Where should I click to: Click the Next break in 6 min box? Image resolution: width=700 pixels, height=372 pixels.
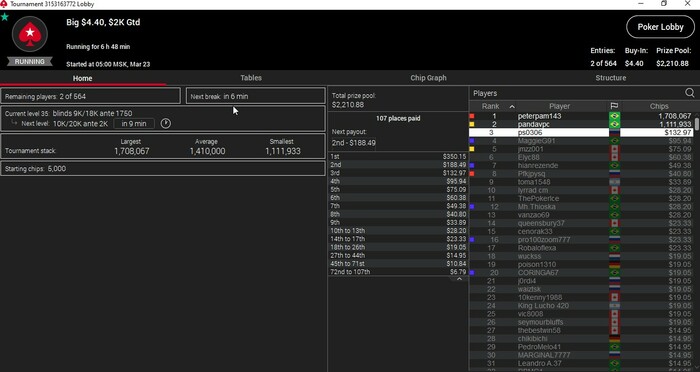tap(255, 96)
